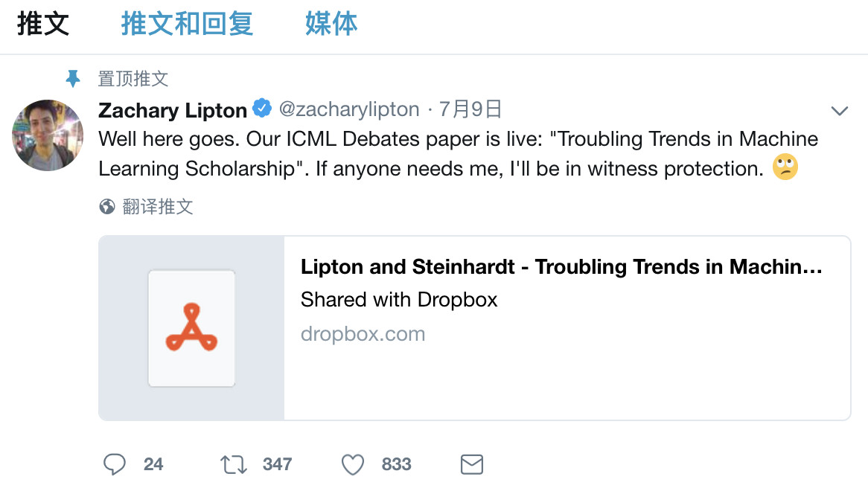Click the reply speech bubble icon

tap(114, 465)
